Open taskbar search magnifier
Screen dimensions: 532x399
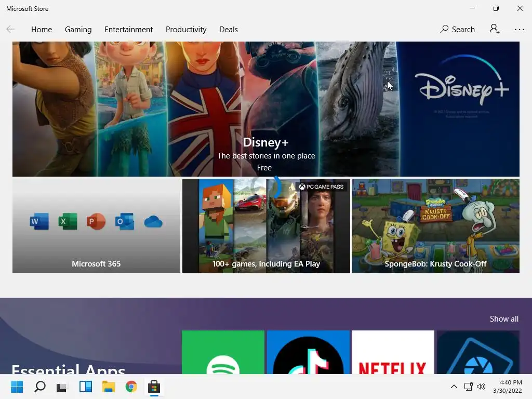click(x=39, y=387)
